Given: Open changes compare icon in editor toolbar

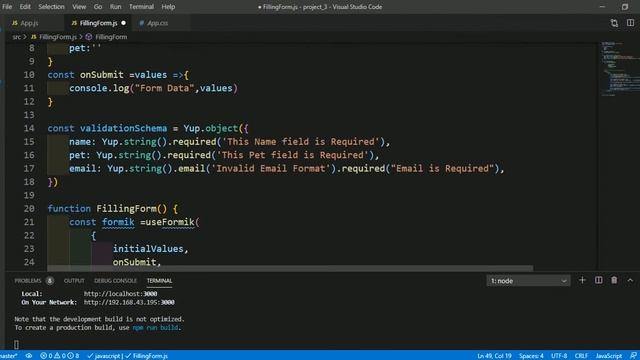Looking at the screenshot, I should (614, 23).
